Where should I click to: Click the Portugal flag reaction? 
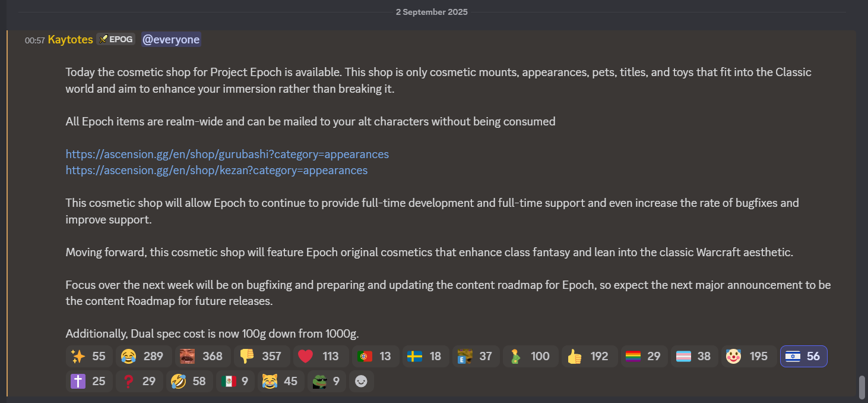pos(375,356)
